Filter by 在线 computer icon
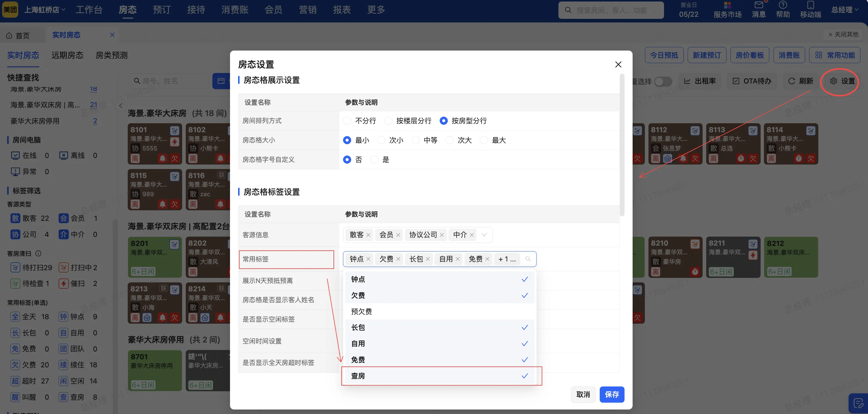The height and width of the screenshot is (414, 868). coord(15,155)
